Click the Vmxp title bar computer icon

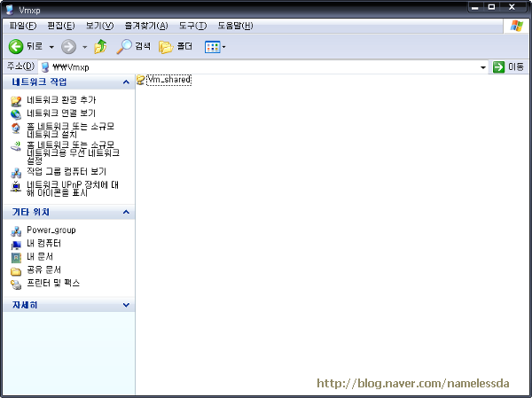(x=10, y=10)
